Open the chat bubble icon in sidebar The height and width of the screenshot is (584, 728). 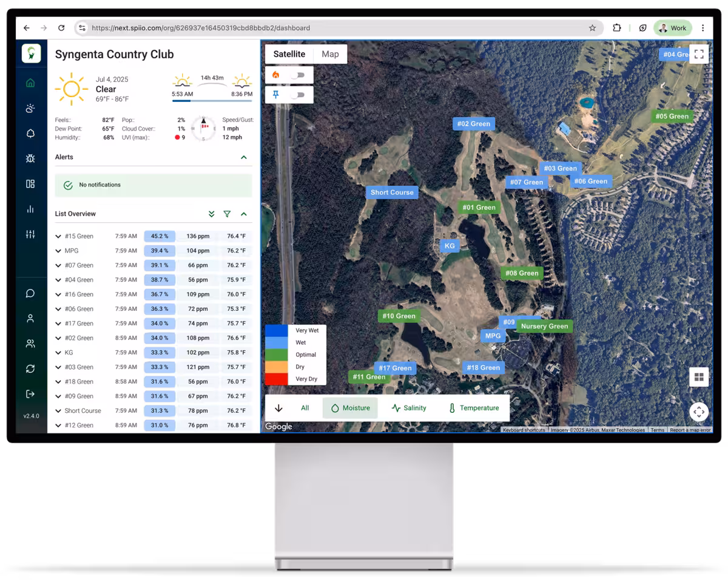click(30, 294)
